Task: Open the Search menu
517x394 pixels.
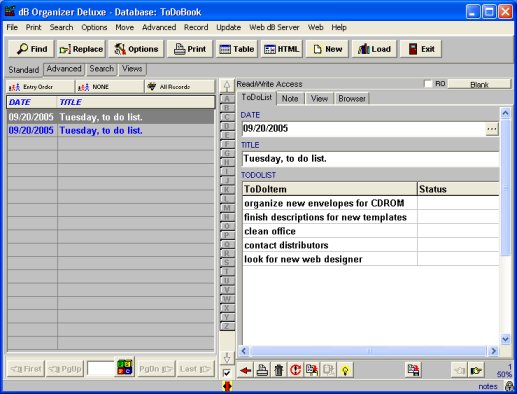Action: coord(61,27)
